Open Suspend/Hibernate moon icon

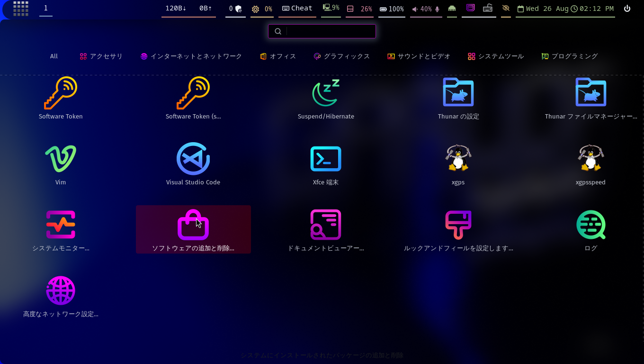pos(326,93)
